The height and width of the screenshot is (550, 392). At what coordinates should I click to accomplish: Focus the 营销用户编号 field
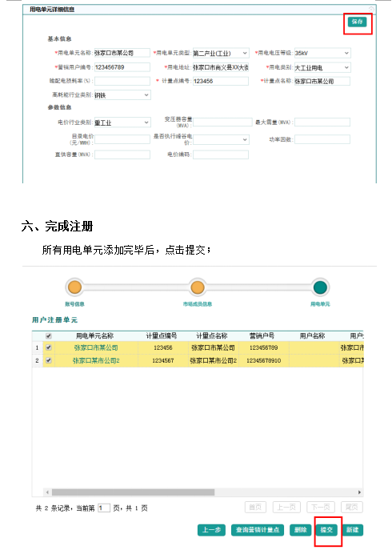(122, 67)
